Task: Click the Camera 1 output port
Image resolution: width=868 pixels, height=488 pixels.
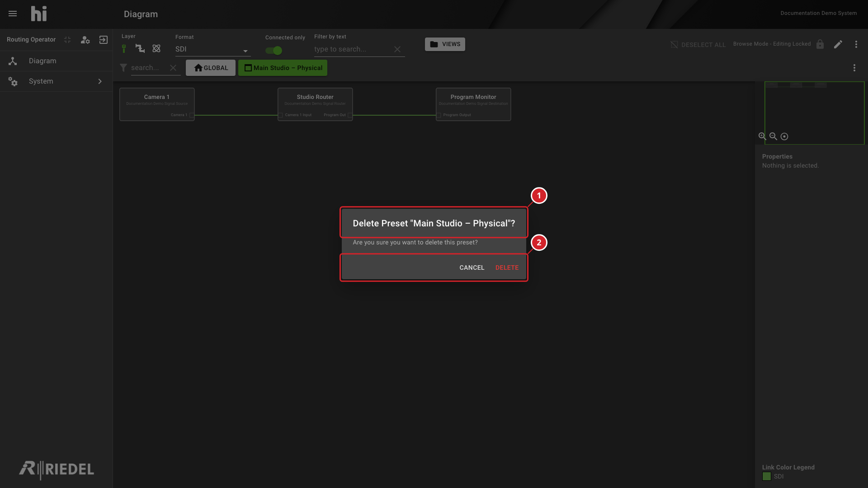Action: click(x=192, y=115)
